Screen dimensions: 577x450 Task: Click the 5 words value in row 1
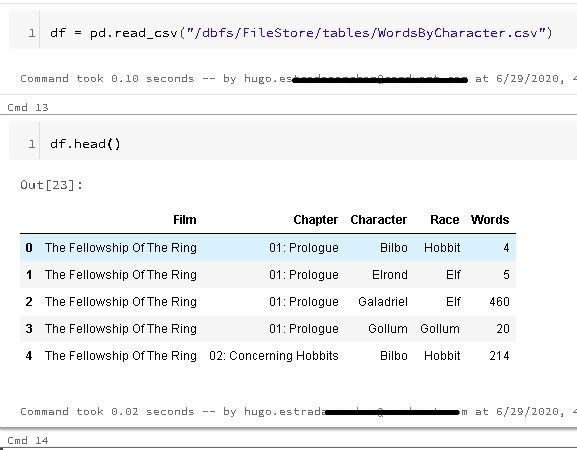[x=506, y=275]
